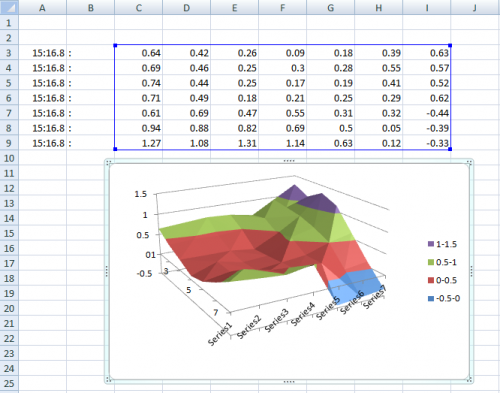Click the Series4 axis label
Image resolution: width=500 pixels, height=393 pixels.
pos(303,314)
